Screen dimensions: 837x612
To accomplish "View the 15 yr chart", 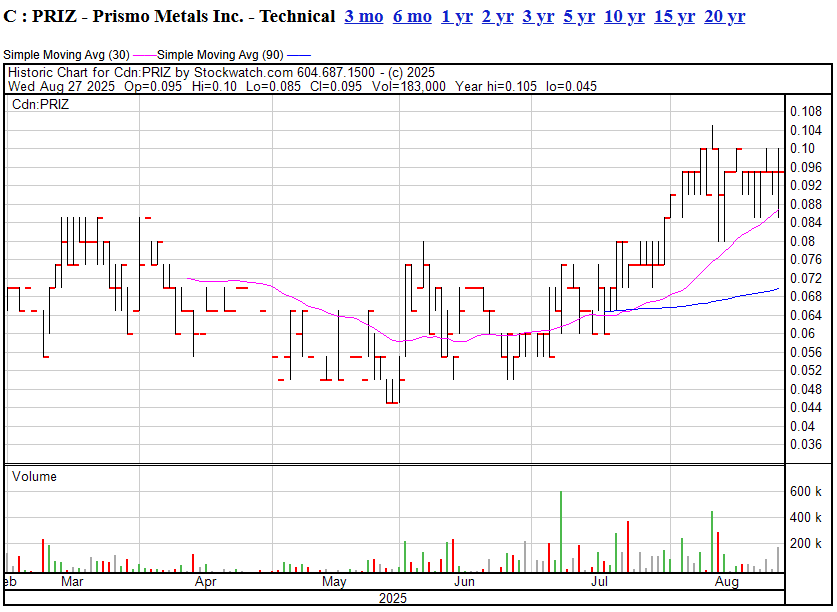I will click(675, 17).
